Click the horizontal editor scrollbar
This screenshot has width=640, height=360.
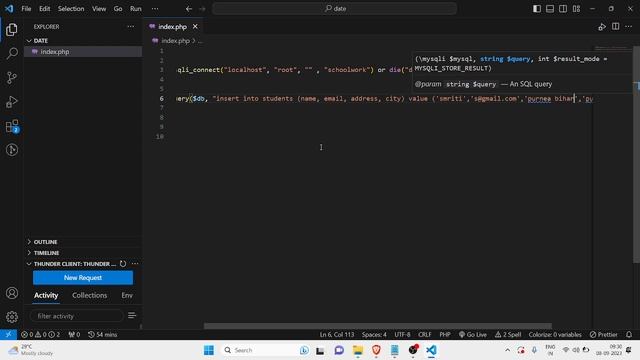point(378,326)
